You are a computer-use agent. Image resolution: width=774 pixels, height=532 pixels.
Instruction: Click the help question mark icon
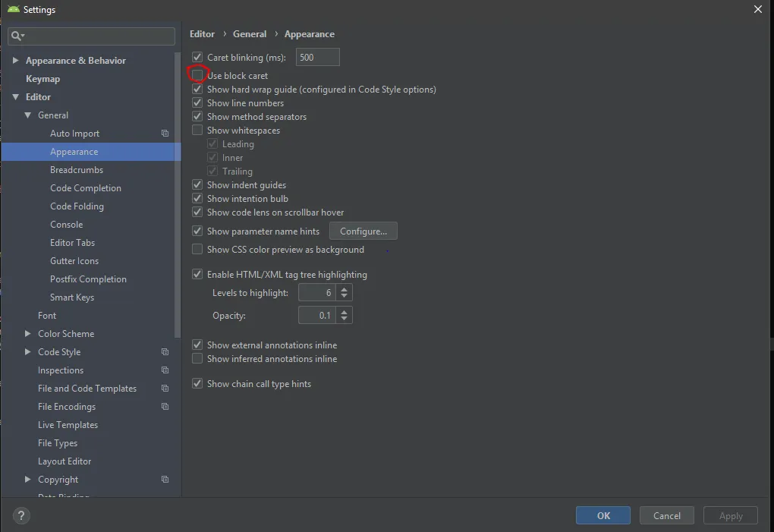21,516
